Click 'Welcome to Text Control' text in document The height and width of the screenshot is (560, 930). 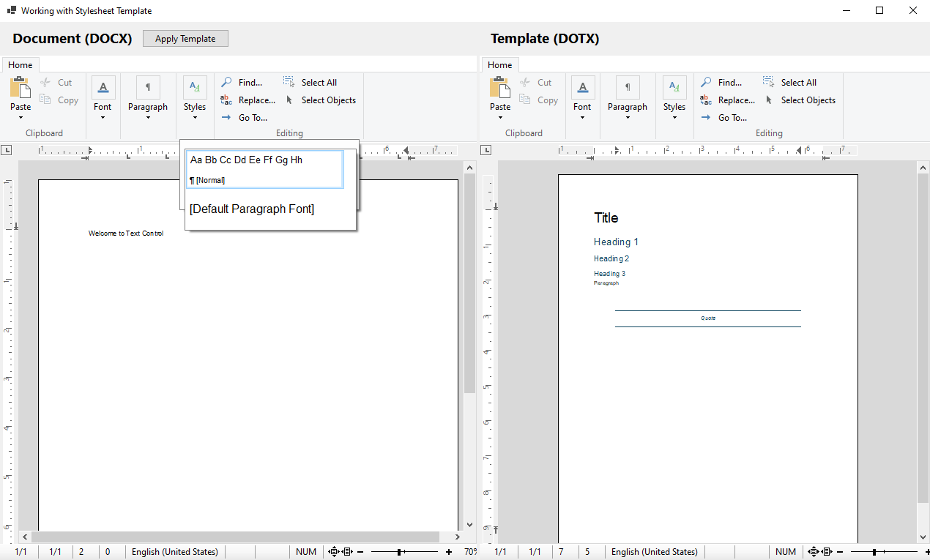(126, 234)
